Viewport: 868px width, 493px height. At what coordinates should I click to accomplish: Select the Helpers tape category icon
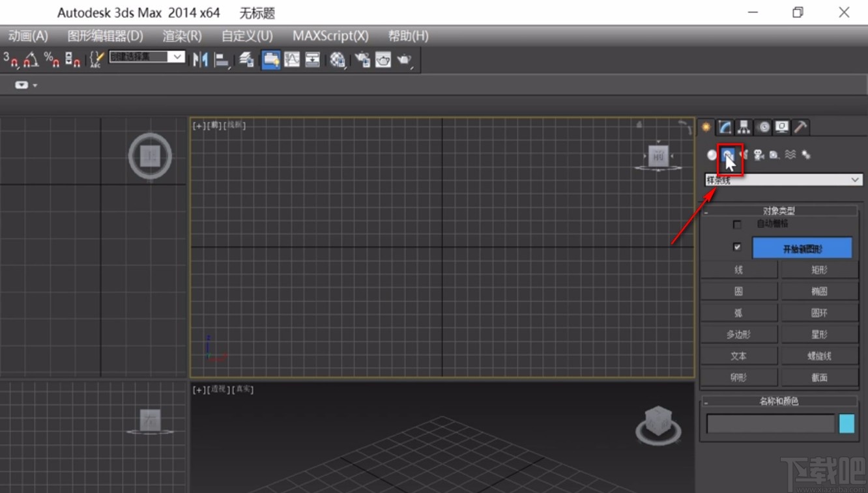(774, 155)
